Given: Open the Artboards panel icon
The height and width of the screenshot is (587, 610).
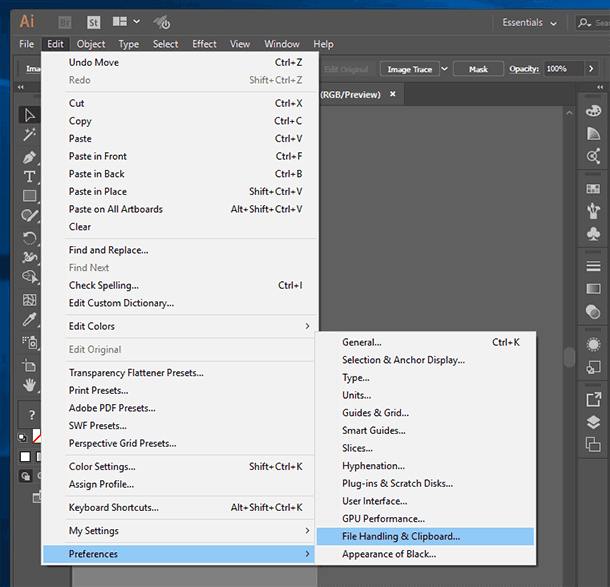Looking at the screenshot, I should [593, 444].
